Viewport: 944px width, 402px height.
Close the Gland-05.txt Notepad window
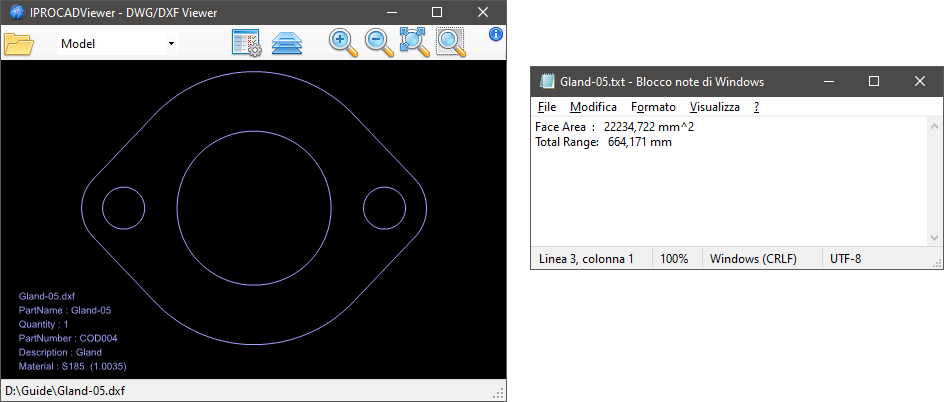pyautogui.click(x=919, y=81)
